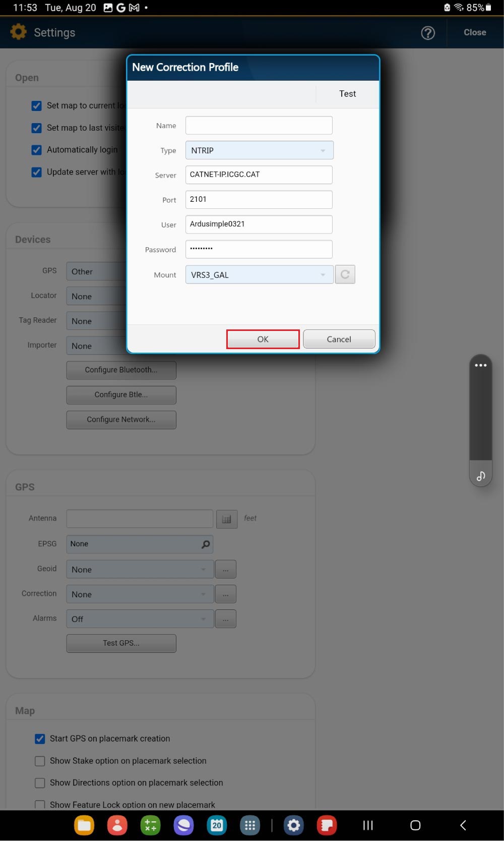
Task: Open the Samsung calculator app in dock
Action: pos(150,825)
